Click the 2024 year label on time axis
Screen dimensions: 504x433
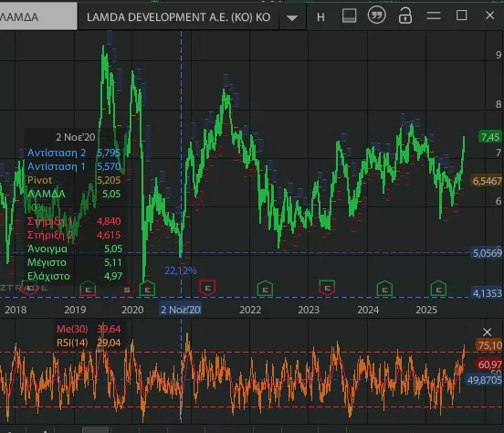[368, 310]
